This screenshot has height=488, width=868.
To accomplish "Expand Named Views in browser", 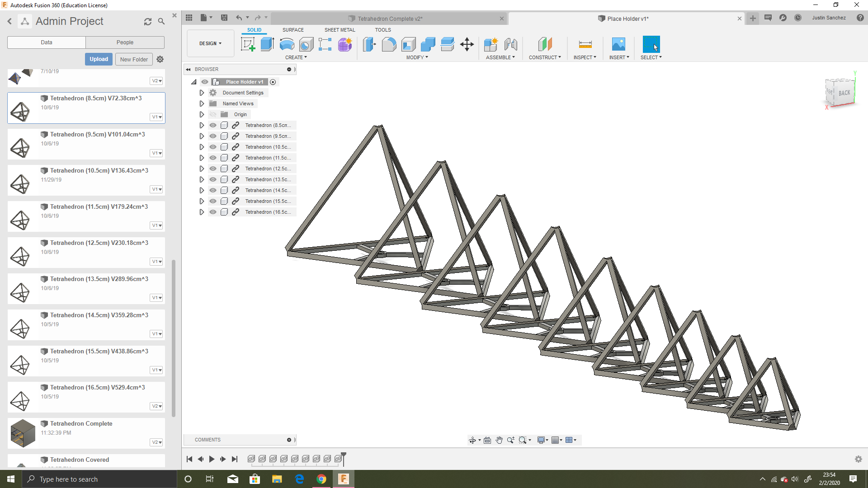I will (x=202, y=103).
